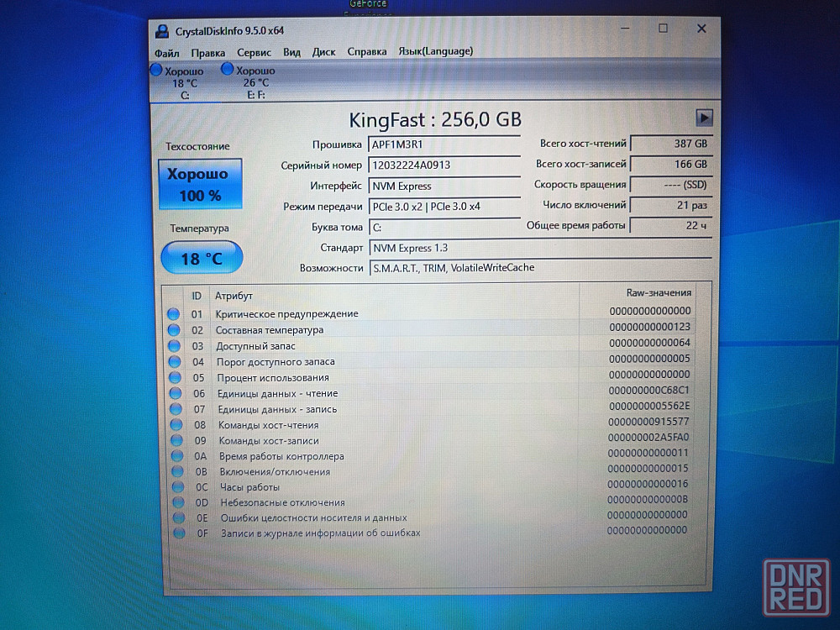Select the Единицы данных - запись attribute text

click(277, 409)
